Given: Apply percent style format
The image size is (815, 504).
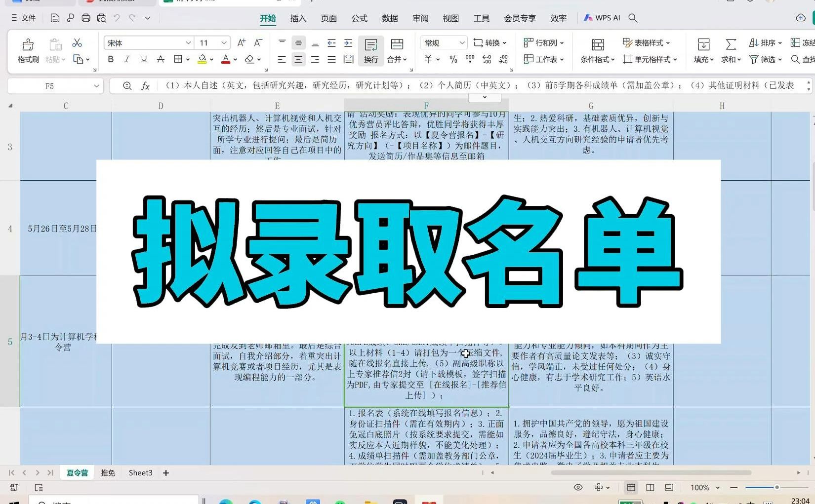Looking at the screenshot, I should tap(453, 59).
